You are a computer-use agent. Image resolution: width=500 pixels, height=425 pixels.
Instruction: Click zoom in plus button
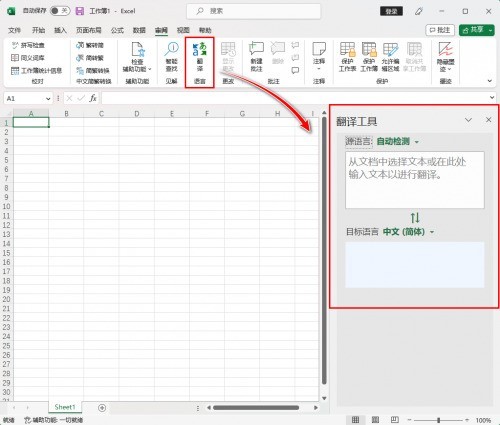click(x=467, y=420)
